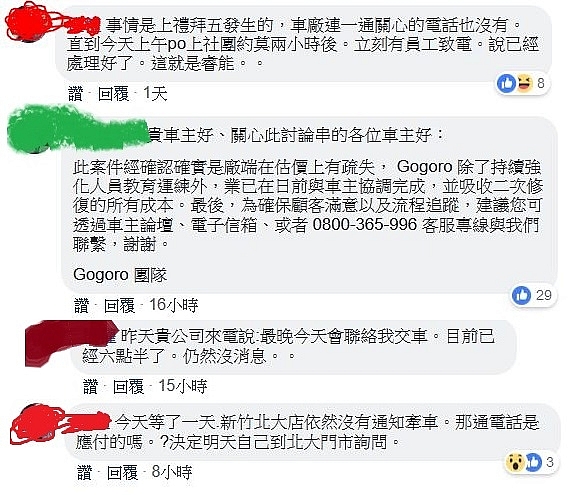This screenshot has height=495, width=576.
Task: Click the 1天 timestamp of first comment
Action: click(x=155, y=94)
